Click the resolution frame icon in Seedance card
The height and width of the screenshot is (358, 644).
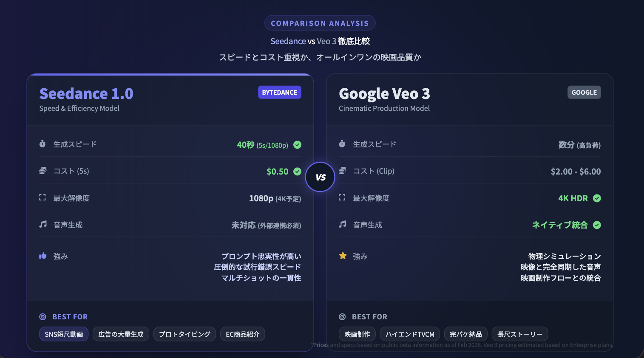[43, 197]
